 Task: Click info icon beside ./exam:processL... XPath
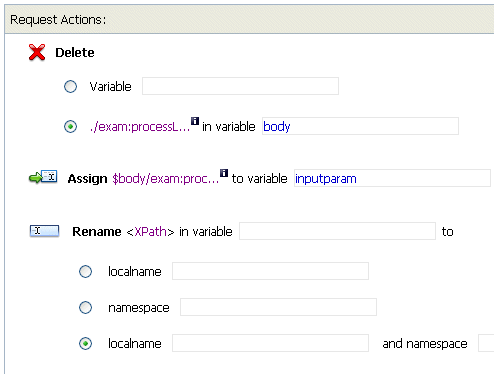tap(195, 121)
